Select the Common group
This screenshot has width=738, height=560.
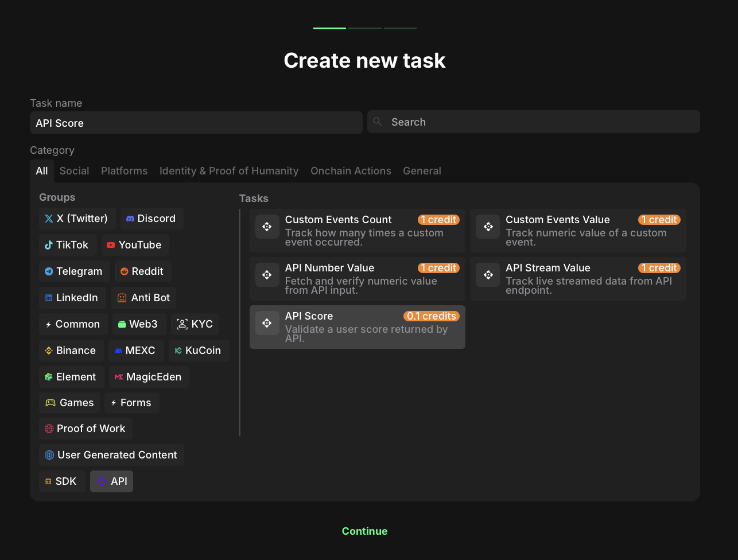[x=73, y=324]
